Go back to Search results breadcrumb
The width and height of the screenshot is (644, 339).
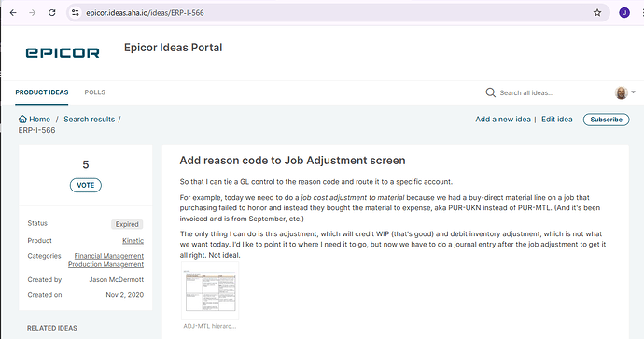[89, 120]
